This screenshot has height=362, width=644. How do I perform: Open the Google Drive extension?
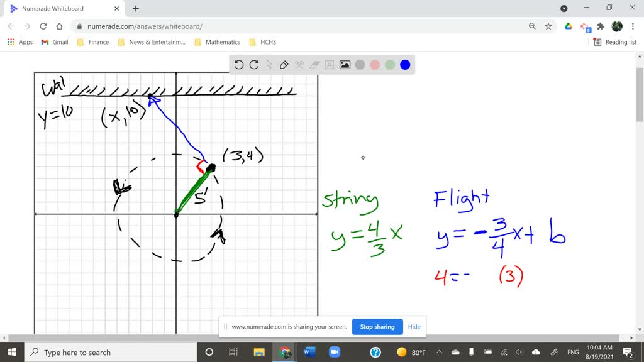coord(569,26)
